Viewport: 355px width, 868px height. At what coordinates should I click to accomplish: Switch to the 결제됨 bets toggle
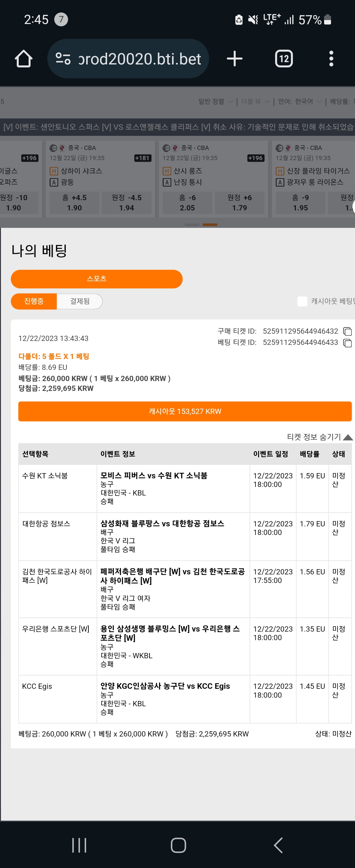[x=80, y=301]
